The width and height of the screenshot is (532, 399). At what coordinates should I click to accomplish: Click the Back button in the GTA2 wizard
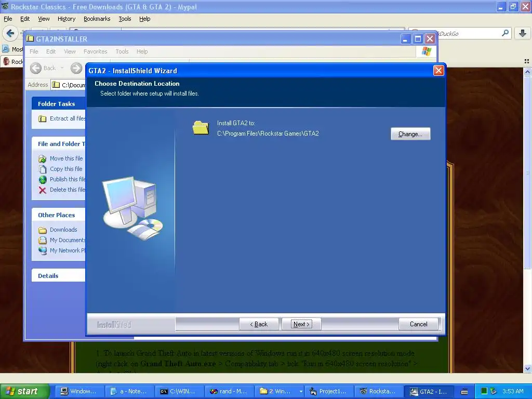(259, 324)
